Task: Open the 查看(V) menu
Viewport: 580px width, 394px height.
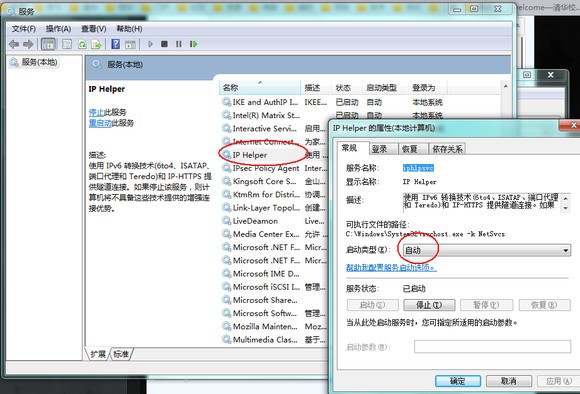Action: click(x=94, y=29)
